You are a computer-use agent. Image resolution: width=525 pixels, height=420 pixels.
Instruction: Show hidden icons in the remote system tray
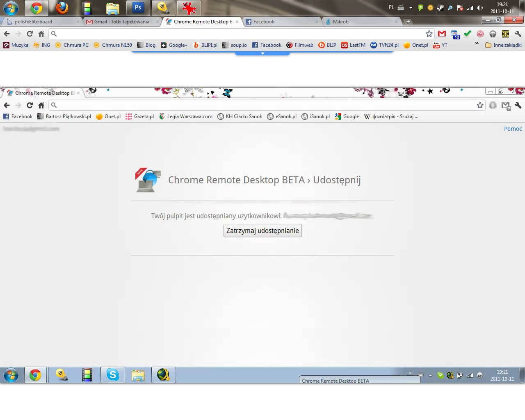tap(430, 375)
